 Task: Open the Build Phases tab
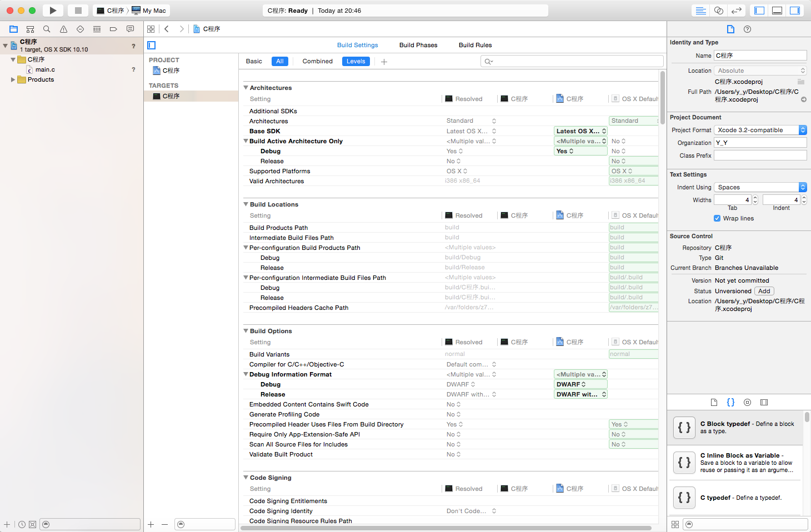(x=418, y=45)
